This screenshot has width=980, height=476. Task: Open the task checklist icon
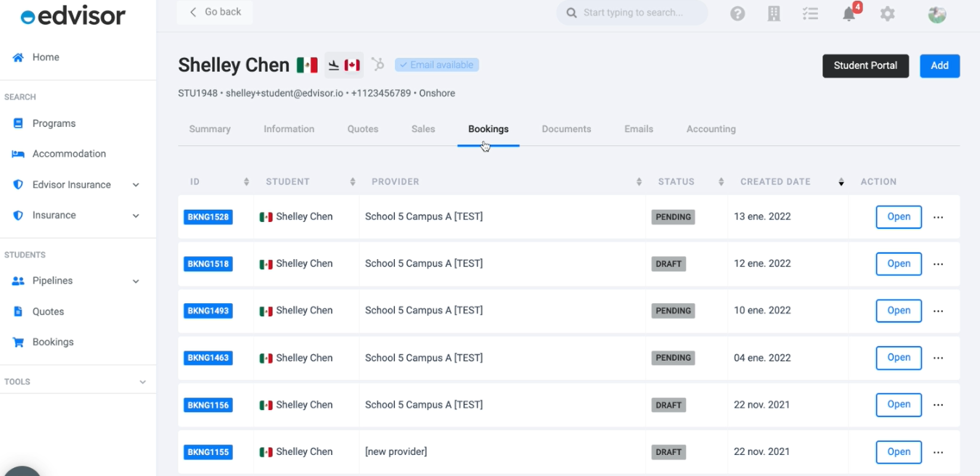(810, 13)
